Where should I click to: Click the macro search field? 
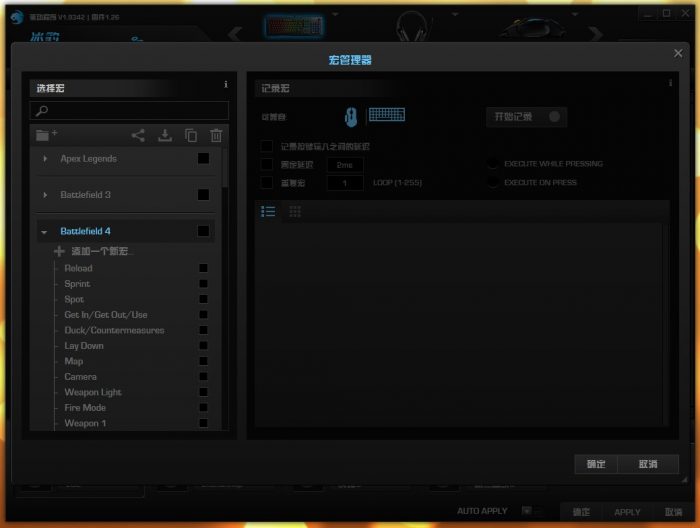(132, 110)
